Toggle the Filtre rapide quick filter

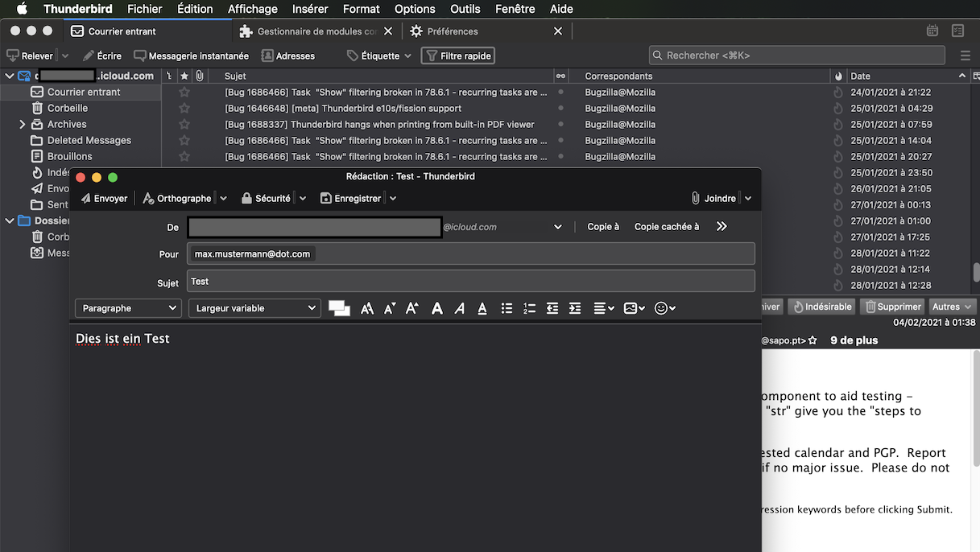(457, 56)
